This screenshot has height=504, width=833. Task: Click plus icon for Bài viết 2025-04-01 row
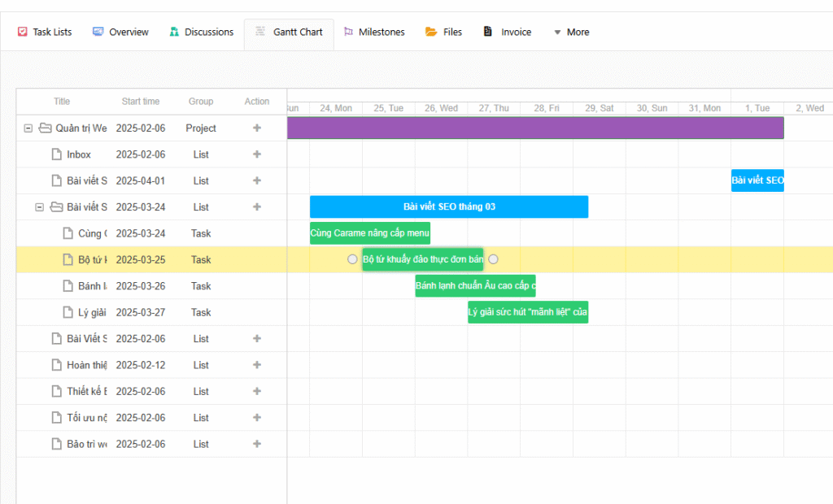pyautogui.click(x=257, y=180)
